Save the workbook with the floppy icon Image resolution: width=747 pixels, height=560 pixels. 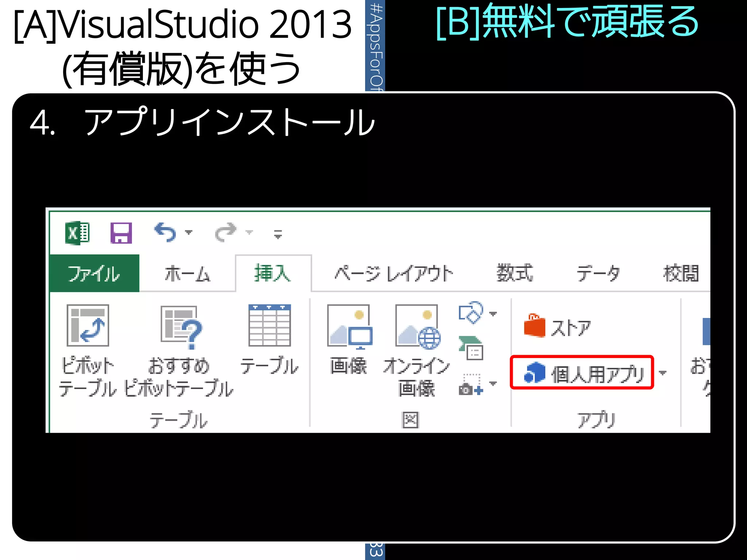121,233
